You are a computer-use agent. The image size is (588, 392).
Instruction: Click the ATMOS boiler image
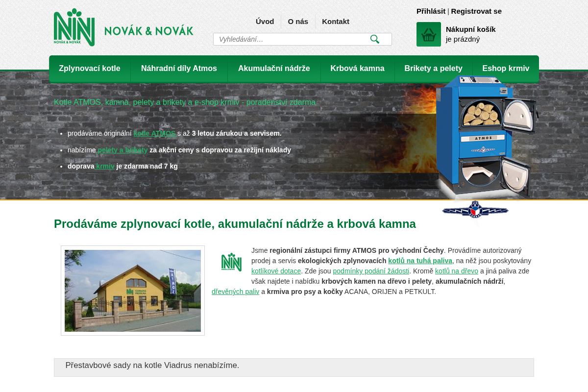click(x=487, y=137)
